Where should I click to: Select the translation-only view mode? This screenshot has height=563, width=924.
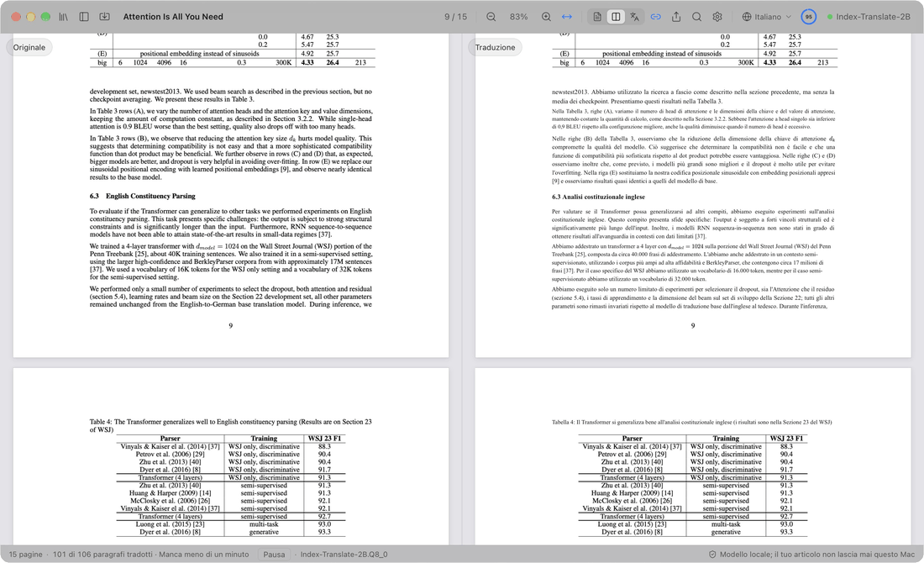[x=635, y=17]
